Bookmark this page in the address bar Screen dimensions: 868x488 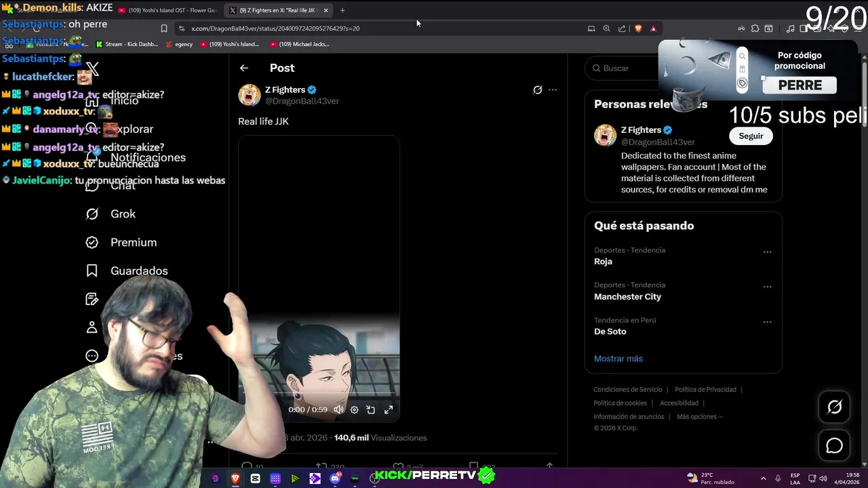164,28
